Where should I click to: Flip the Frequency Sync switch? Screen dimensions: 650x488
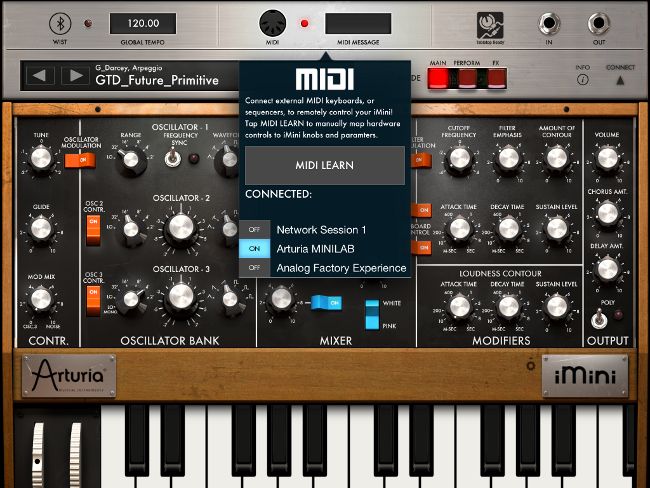(172, 159)
